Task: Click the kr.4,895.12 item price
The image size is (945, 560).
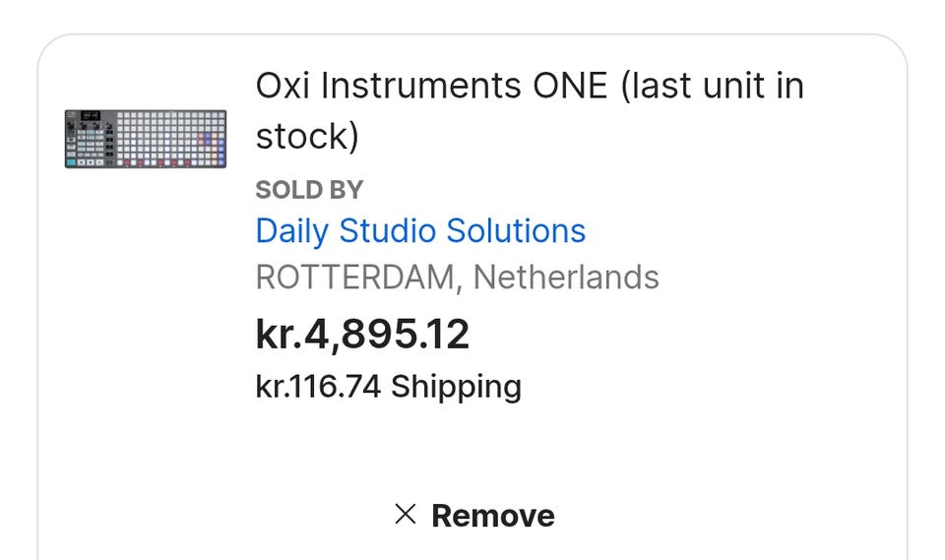Action: 362,335
